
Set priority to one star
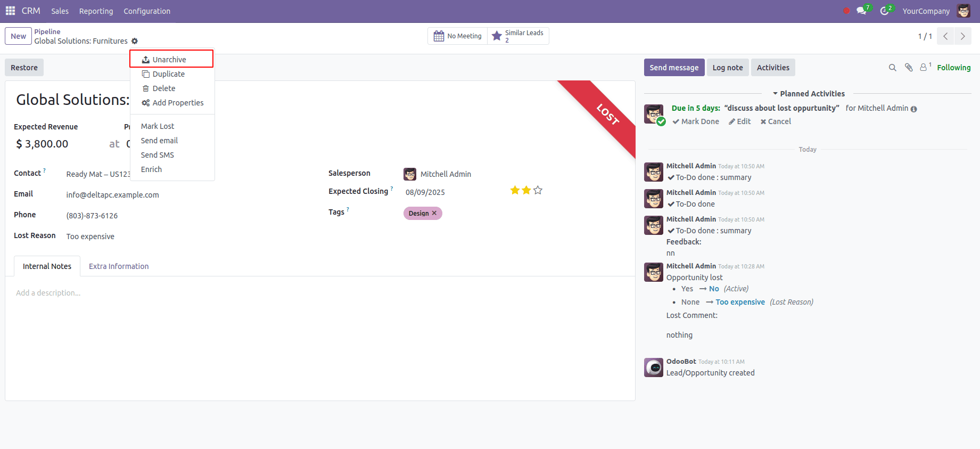coord(515,190)
